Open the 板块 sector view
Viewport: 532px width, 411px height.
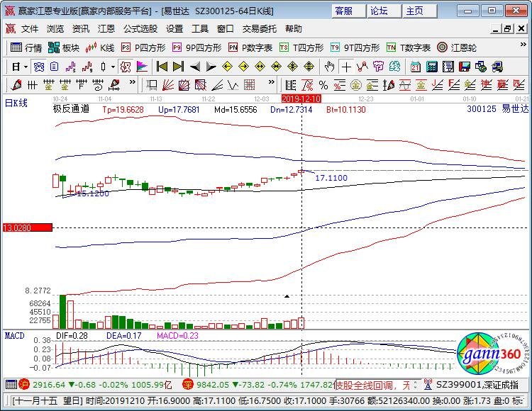point(63,47)
